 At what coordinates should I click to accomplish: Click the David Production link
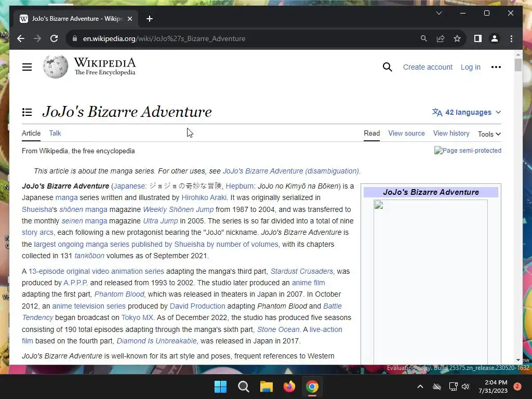click(x=197, y=306)
